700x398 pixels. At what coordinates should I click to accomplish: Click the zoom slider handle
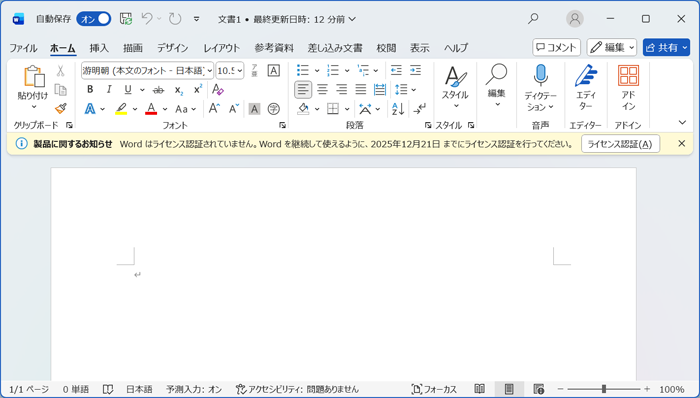[604, 389]
